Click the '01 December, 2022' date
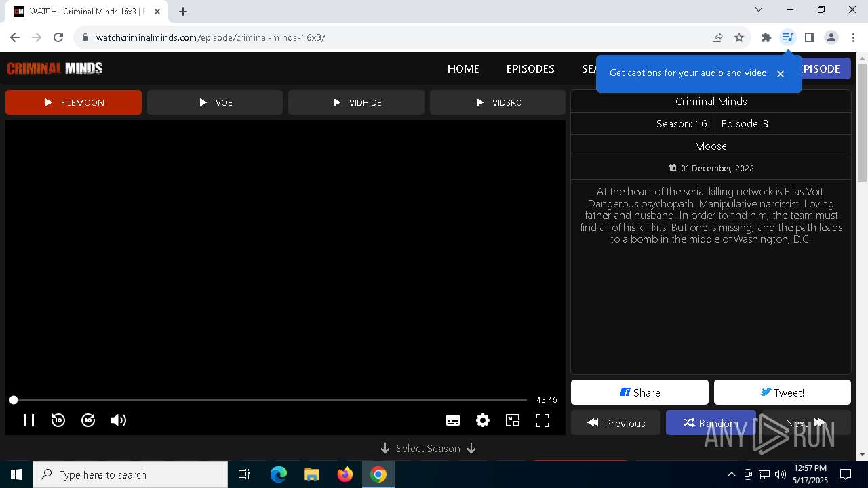The width and height of the screenshot is (868, 488). pyautogui.click(x=717, y=168)
